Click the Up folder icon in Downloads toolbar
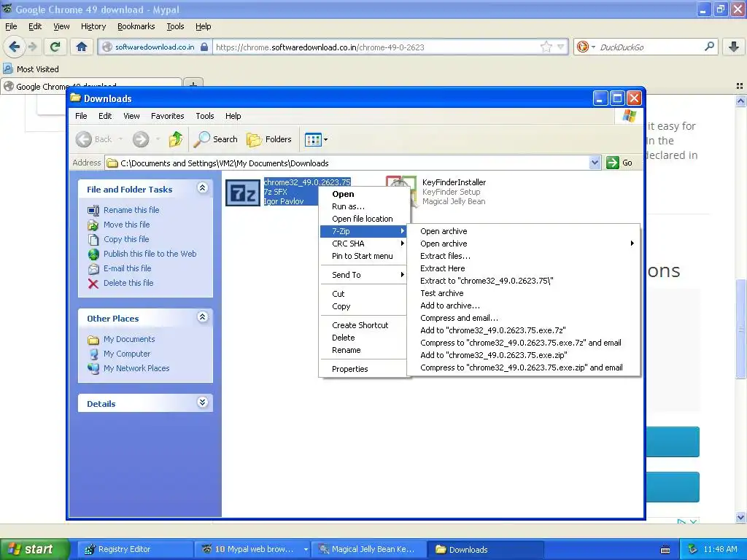747x560 pixels. coord(175,139)
